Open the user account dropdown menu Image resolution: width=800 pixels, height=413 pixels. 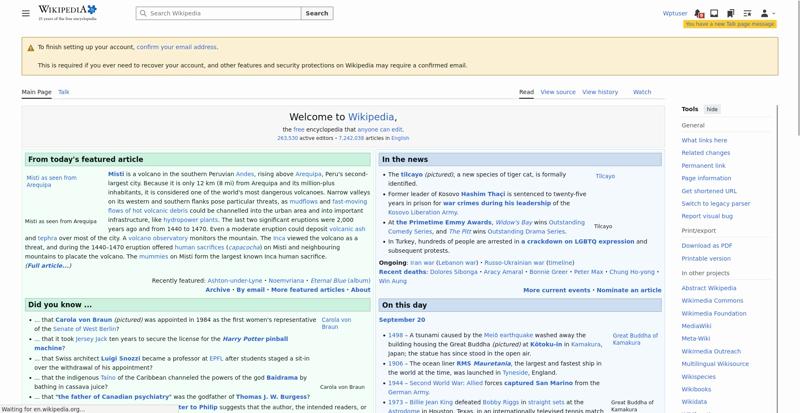click(x=767, y=13)
